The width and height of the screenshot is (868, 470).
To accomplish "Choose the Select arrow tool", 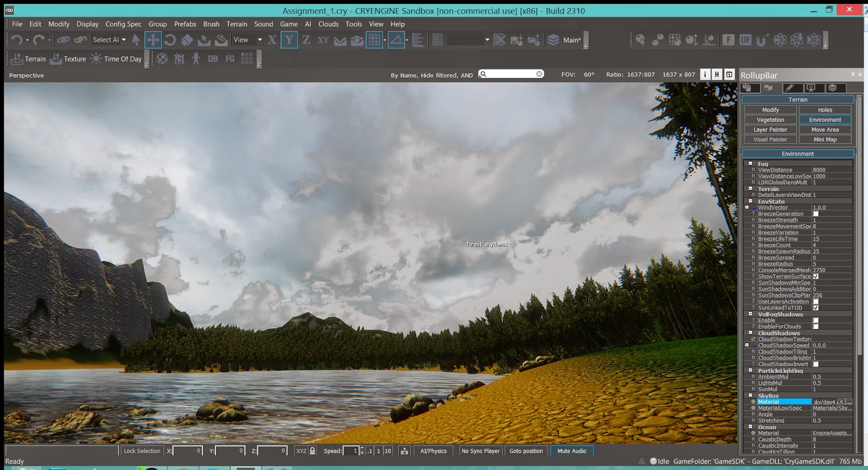I will pyautogui.click(x=136, y=40).
